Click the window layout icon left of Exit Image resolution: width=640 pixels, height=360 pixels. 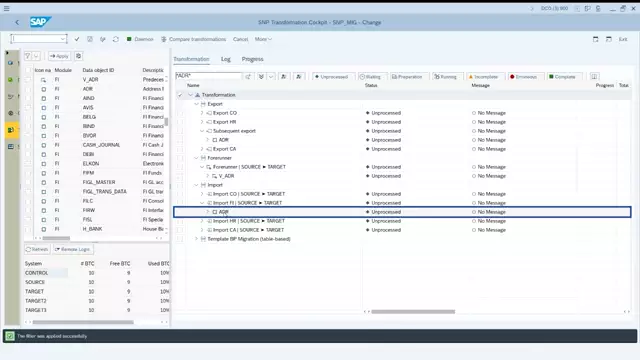click(609, 39)
